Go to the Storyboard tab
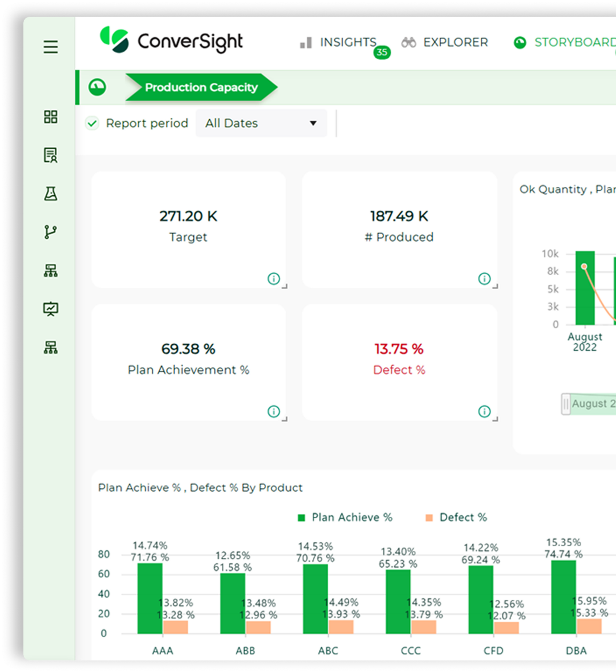616x672 pixels. pyautogui.click(x=564, y=42)
